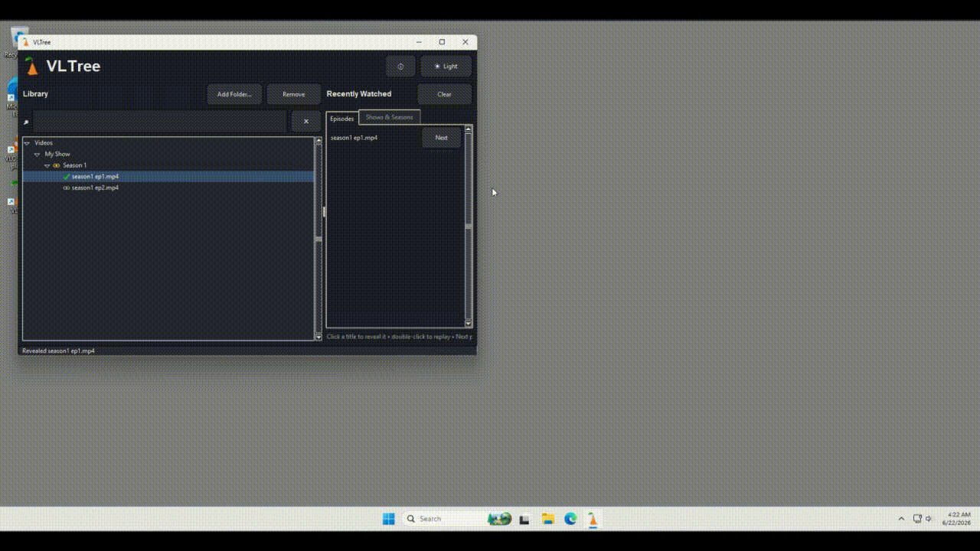980x551 pixels.
Task: Click the status bar text Revealed season1 ep1.mp4
Action: [x=59, y=350]
